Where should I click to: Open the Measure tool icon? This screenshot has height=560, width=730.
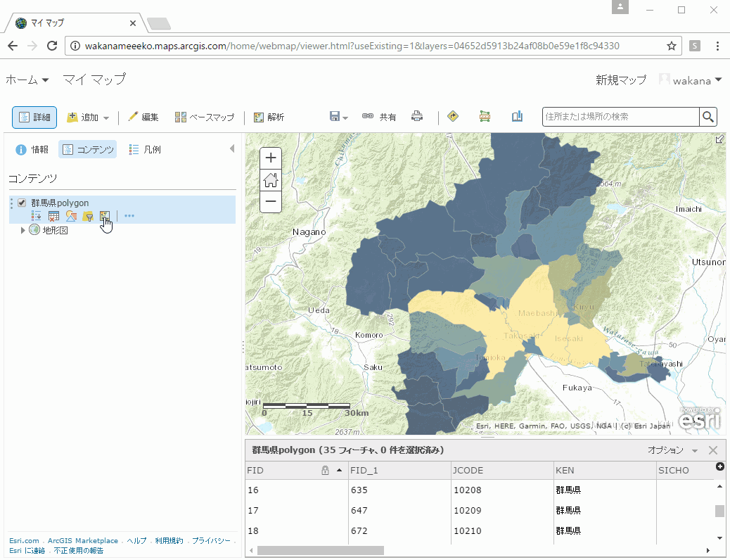tap(485, 117)
